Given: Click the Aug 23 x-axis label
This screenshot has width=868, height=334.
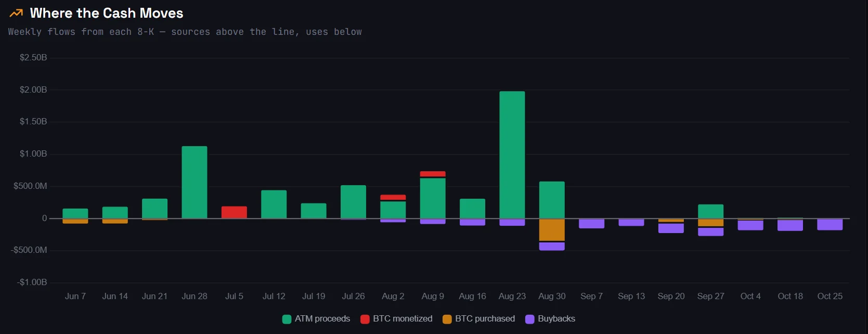Looking at the screenshot, I should [x=512, y=296].
